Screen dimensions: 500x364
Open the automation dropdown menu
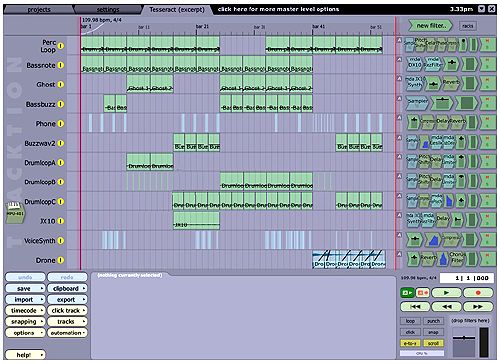click(x=67, y=333)
